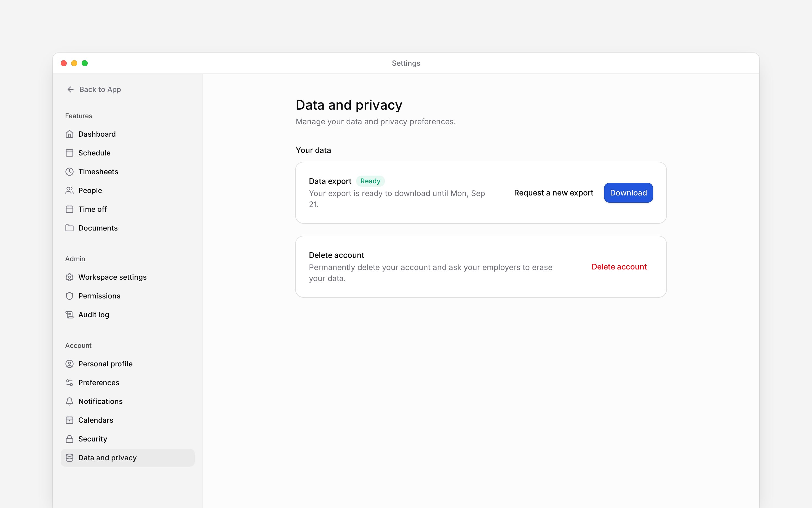The image size is (812, 508).
Task: Click the Time off calendar icon
Action: (x=70, y=209)
